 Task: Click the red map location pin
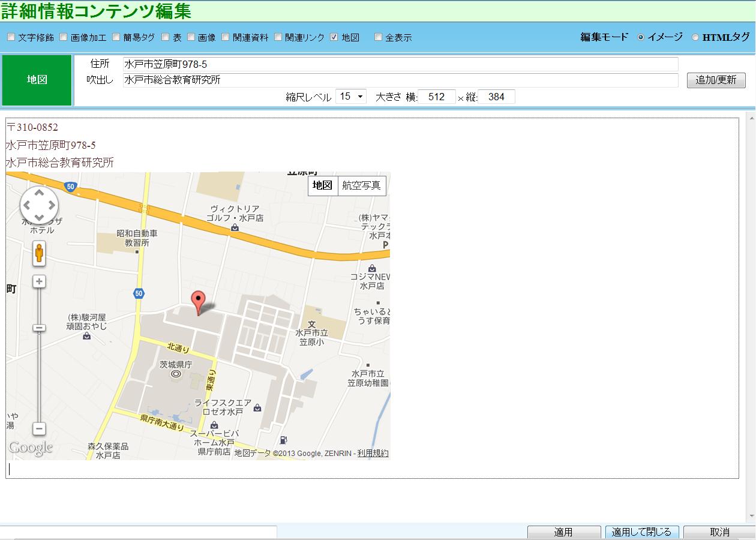(198, 302)
